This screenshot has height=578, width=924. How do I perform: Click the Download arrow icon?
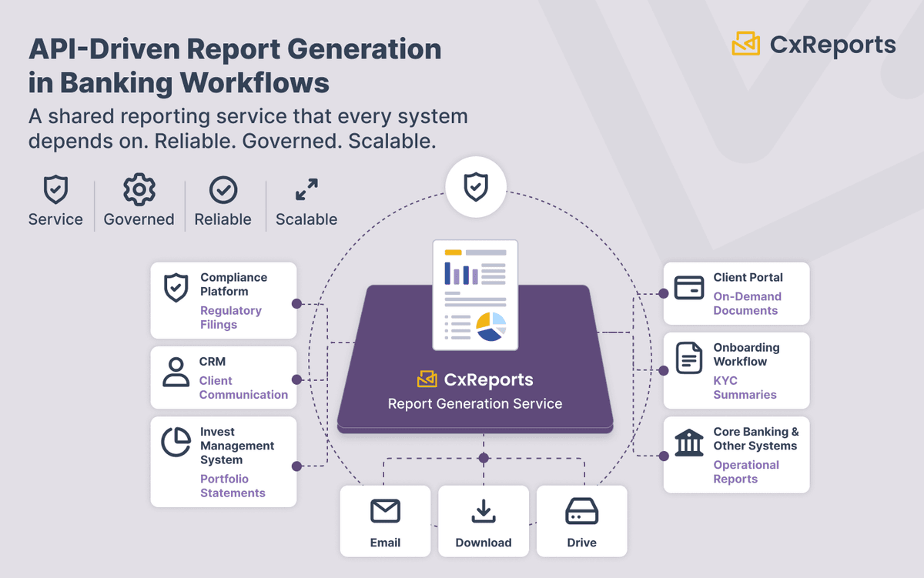483,511
